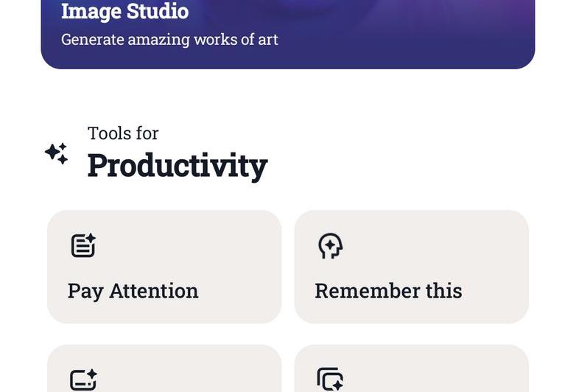Click the caption sparkle icon in bottom-left card
576x392 pixels.
(x=83, y=380)
